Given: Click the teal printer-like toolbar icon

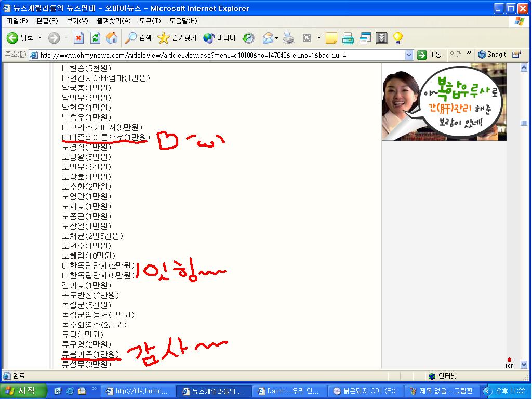Looking at the screenshot, I should point(348,37).
